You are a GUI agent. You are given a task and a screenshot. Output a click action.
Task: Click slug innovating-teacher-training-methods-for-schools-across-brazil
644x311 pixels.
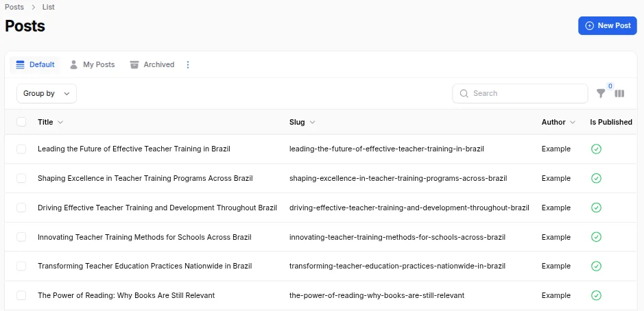(397, 237)
